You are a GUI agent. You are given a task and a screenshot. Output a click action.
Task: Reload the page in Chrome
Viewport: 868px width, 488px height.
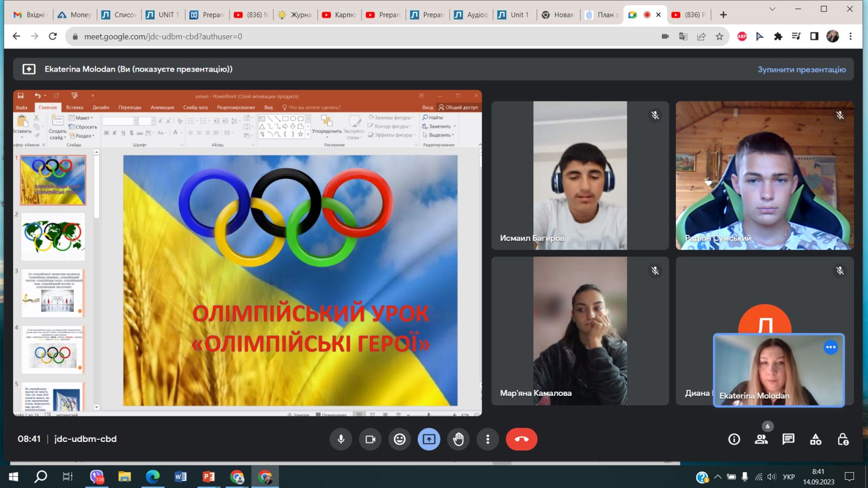click(x=53, y=36)
